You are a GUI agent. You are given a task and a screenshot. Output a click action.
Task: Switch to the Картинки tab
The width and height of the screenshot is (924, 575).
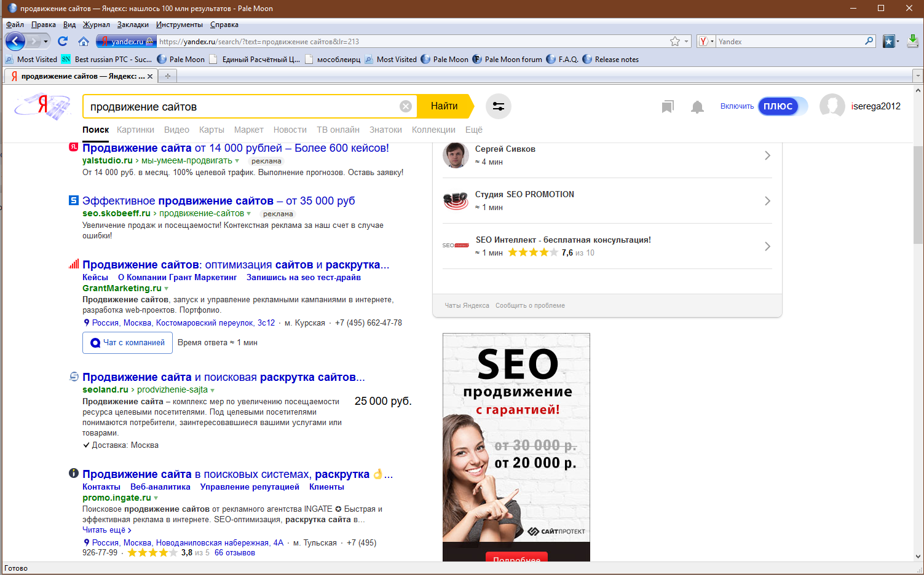(x=135, y=130)
